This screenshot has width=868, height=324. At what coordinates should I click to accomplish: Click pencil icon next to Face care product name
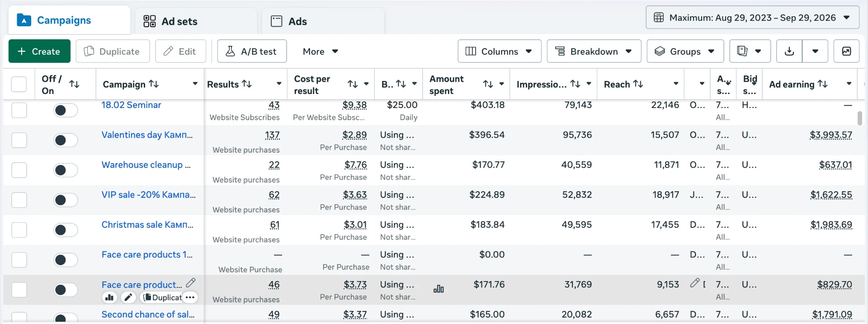(x=191, y=283)
